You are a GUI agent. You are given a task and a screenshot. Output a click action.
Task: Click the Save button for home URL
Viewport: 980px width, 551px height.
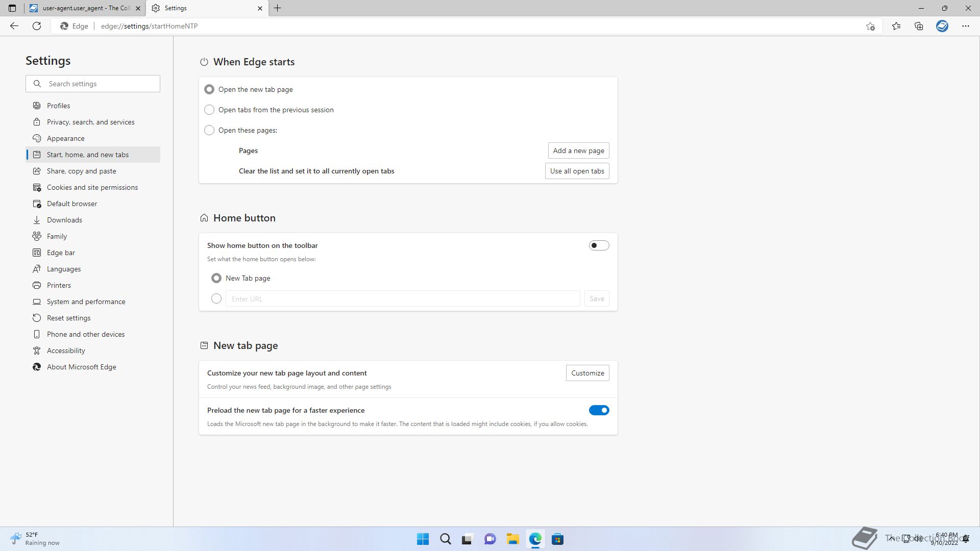597,298
